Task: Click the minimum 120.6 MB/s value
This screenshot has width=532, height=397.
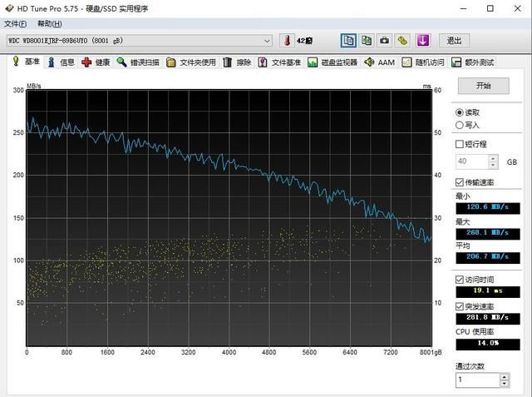Action: tap(488, 207)
